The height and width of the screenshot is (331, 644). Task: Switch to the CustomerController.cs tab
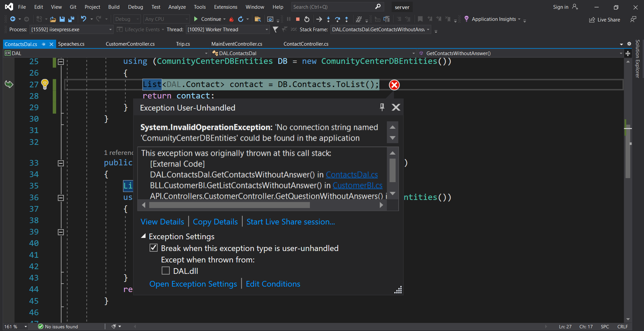(x=130, y=44)
